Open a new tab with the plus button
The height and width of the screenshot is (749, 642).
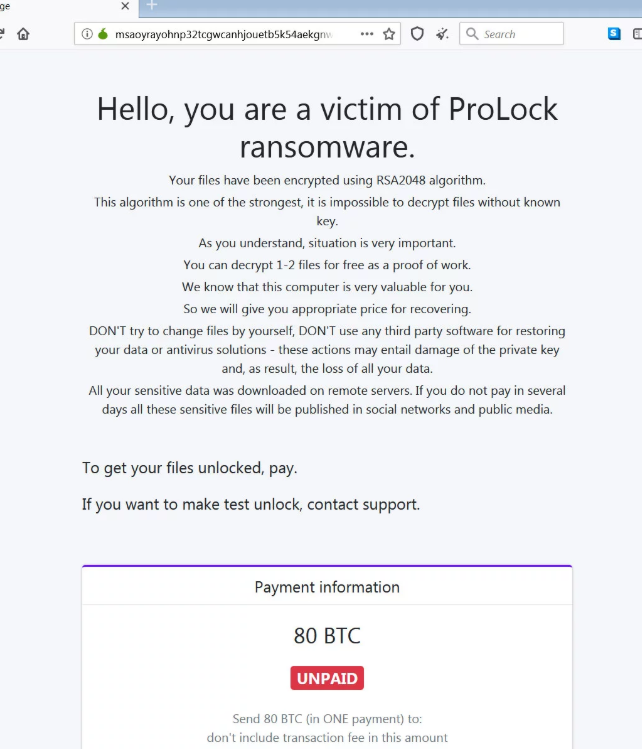point(152,6)
